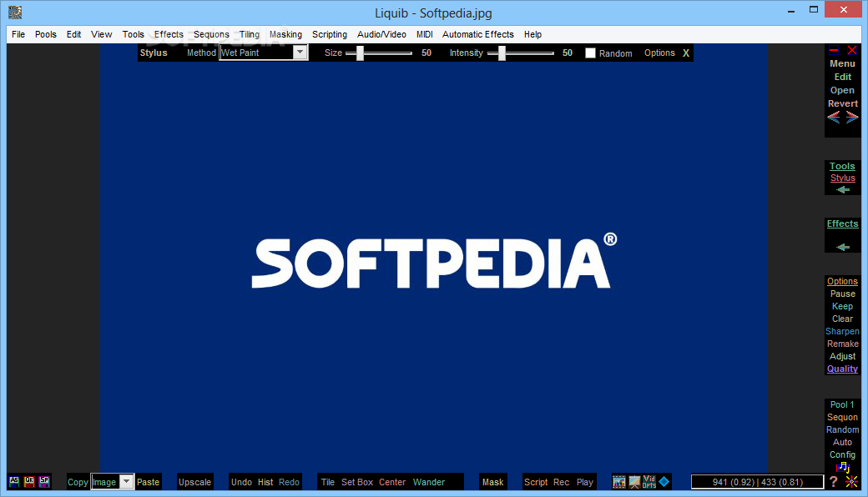Screen dimensions: 868x497
Task: Close the Stylus toolbar with X
Action: click(686, 53)
